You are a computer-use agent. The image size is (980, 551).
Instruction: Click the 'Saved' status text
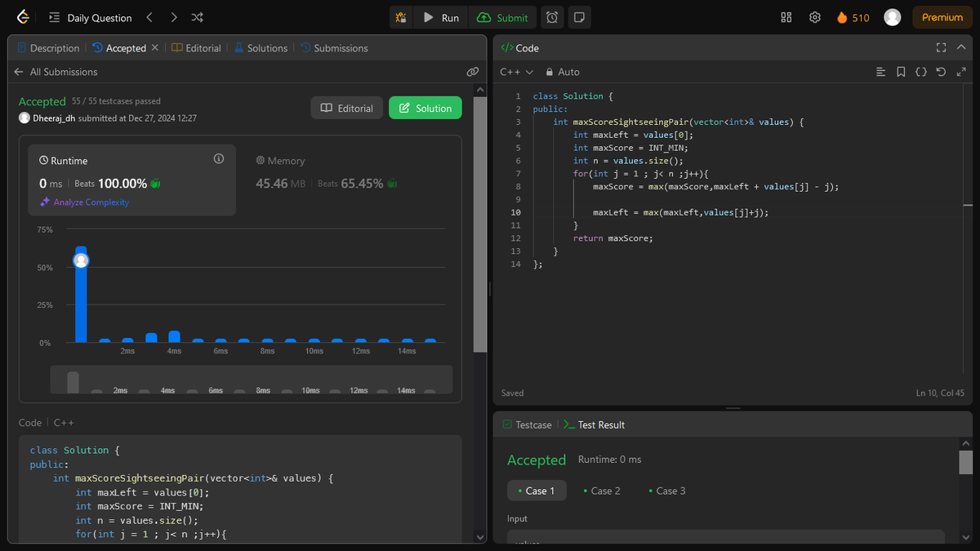click(x=513, y=393)
